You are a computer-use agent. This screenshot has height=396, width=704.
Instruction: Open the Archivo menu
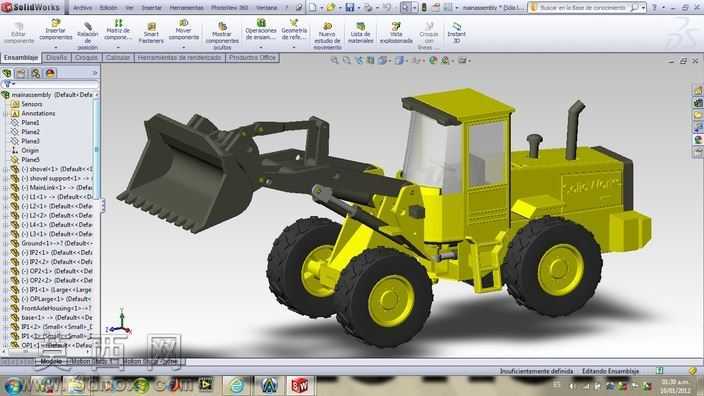click(82, 8)
